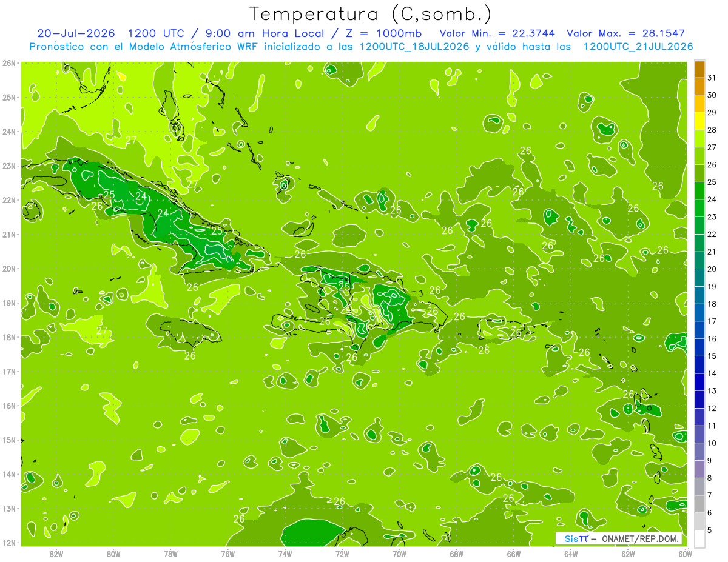Click the "18N" latitude axis label
Image resolution: width=728 pixels, height=562 pixels.
tap(9, 337)
